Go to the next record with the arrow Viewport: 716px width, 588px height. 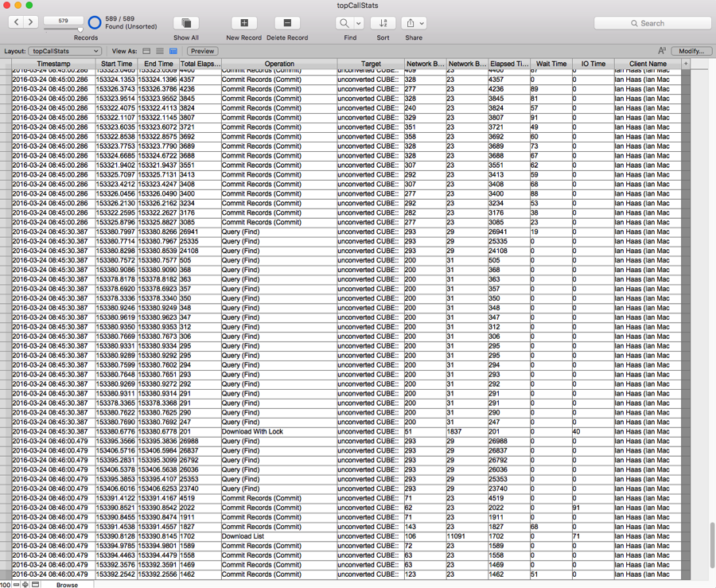click(x=30, y=22)
